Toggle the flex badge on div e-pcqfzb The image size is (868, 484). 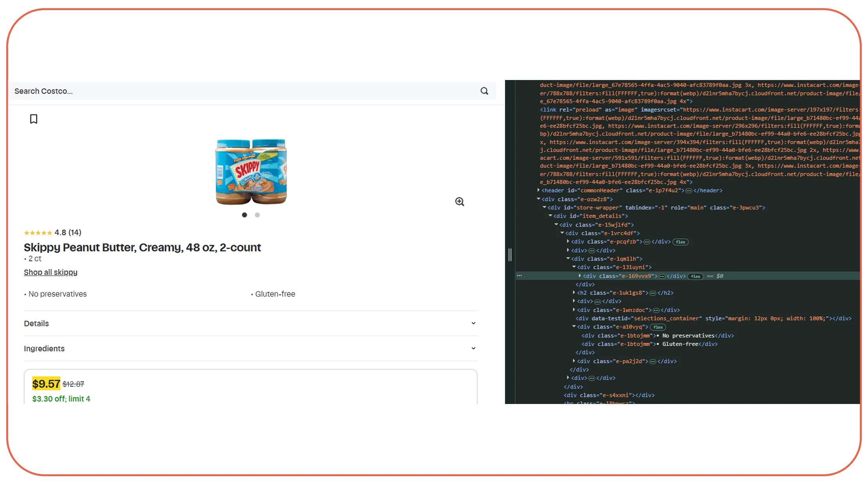681,242
